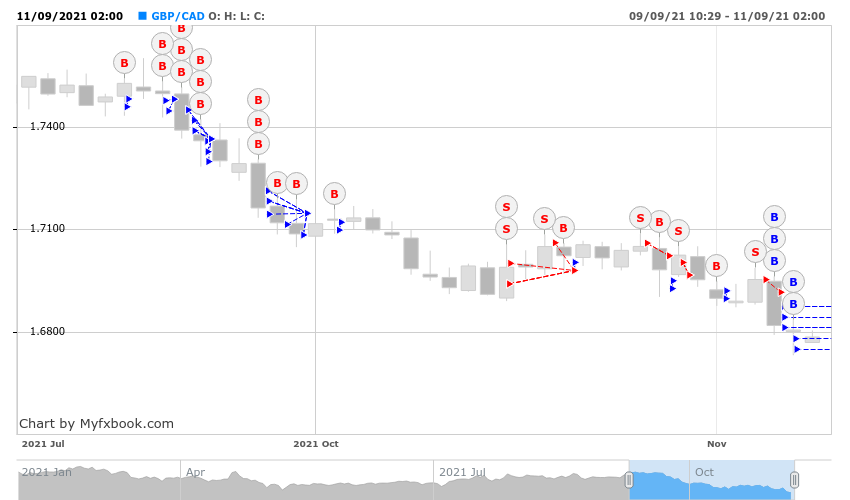Image resolution: width=850 pixels, height=500 pixels.
Task: Click the 11/09/2021 02:00 timestamp header
Action: (x=70, y=16)
